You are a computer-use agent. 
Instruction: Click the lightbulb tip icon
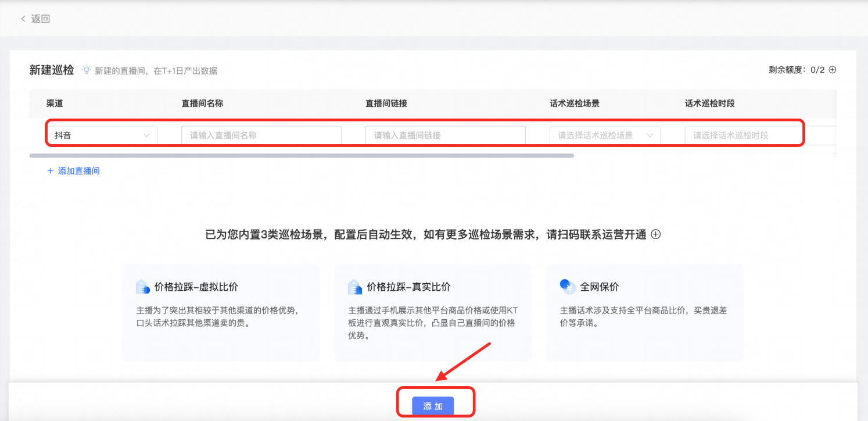87,70
